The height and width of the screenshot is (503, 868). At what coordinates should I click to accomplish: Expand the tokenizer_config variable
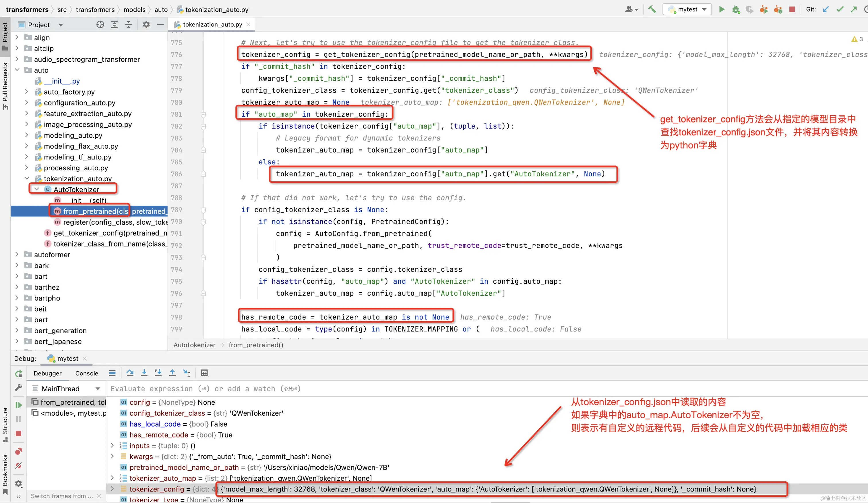pos(112,489)
